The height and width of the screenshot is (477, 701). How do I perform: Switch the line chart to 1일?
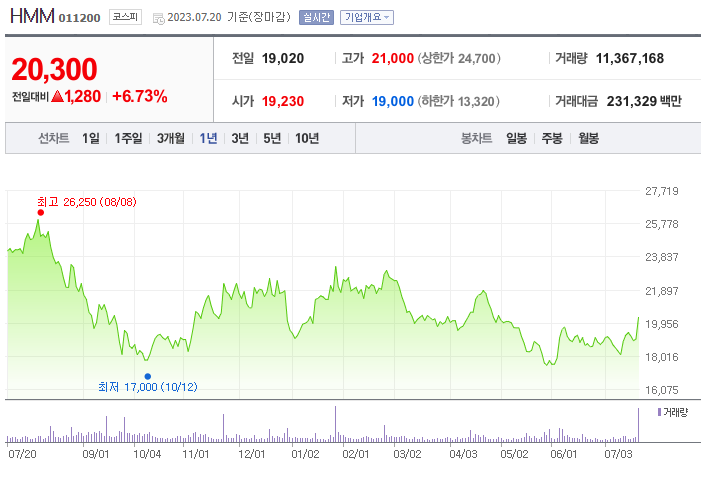click(x=90, y=139)
